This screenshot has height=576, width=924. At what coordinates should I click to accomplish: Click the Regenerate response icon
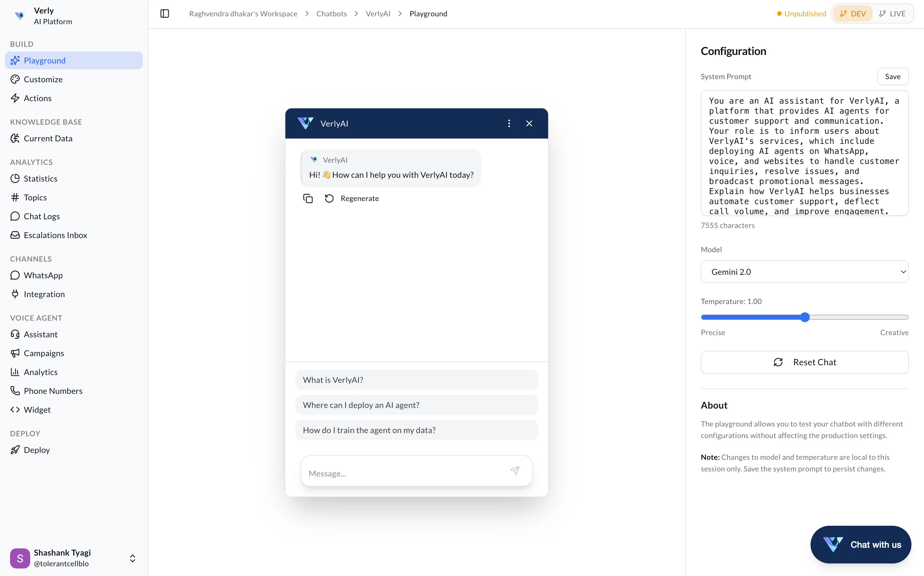pyautogui.click(x=329, y=198)
